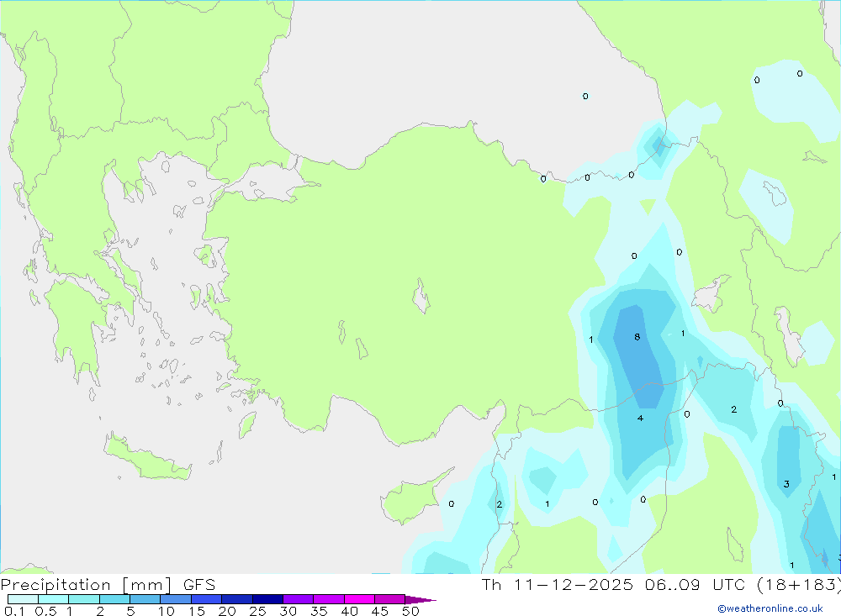Click the '(18+183)' forecast offset text
This screenshot has height=616, width=841.
799,585
